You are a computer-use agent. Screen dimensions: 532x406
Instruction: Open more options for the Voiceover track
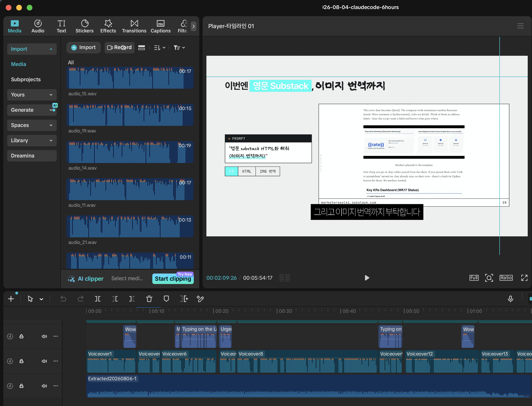(x=56, y=361)
